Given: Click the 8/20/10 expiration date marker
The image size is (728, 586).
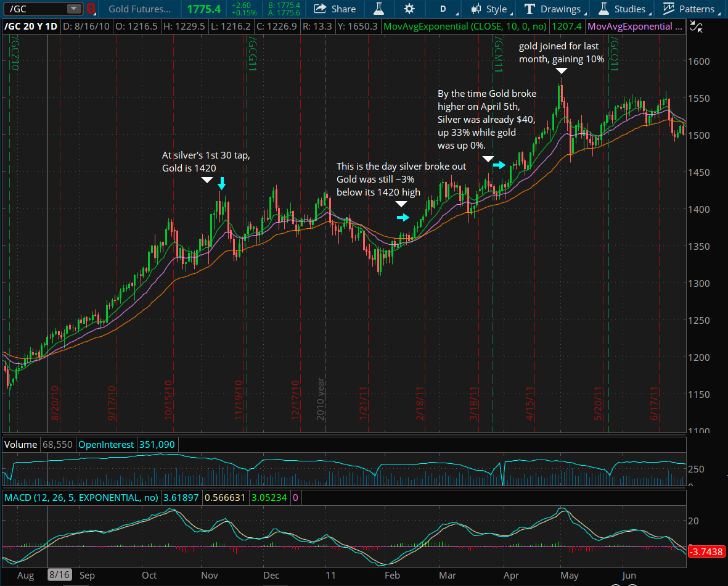Looking at the screenshot, I should (x=55, y=403).
